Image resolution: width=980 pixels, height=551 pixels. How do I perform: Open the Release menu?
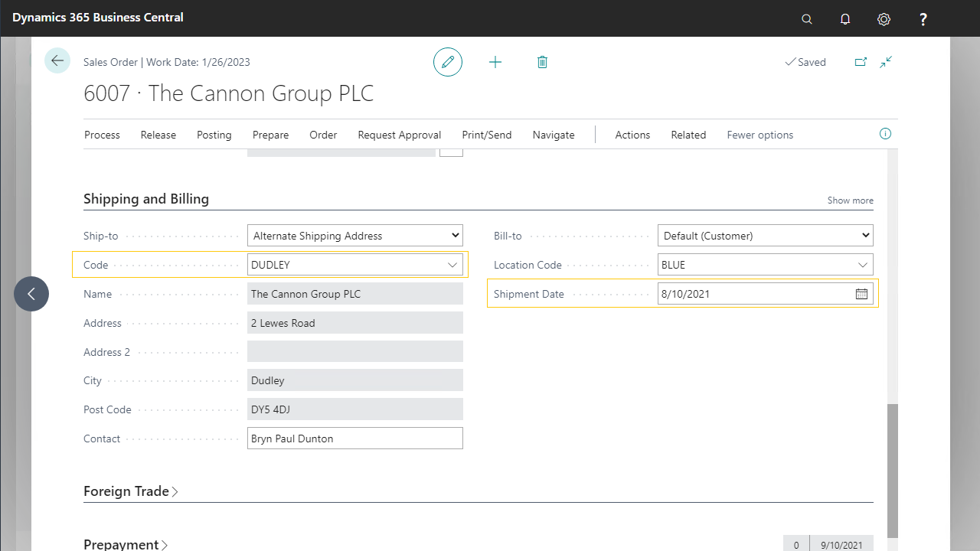point(158,135)
